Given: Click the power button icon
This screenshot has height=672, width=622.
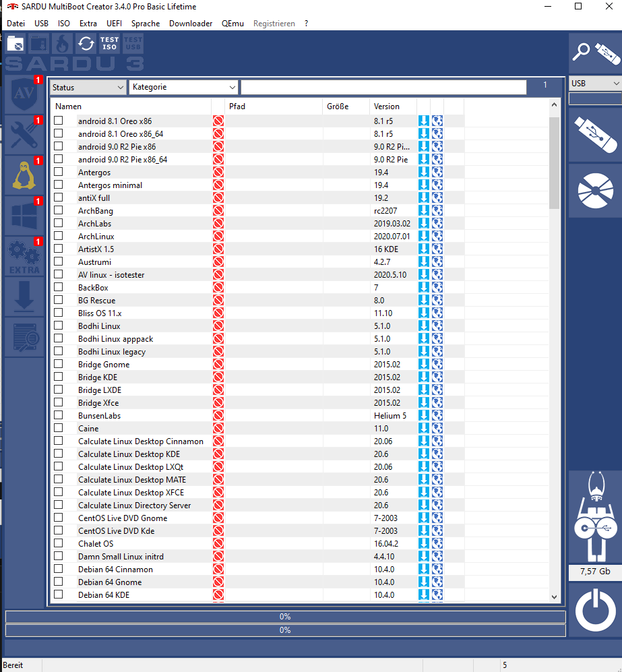Looking at the screenshot, I should pyautogui.click(x=596, y=610).
